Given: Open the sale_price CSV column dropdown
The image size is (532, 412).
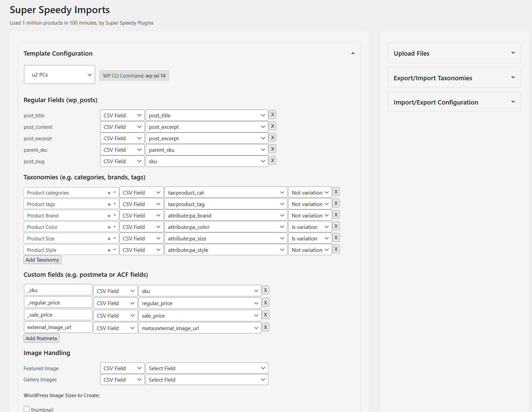Looking at the screenshot, I should tap(200, 316).
